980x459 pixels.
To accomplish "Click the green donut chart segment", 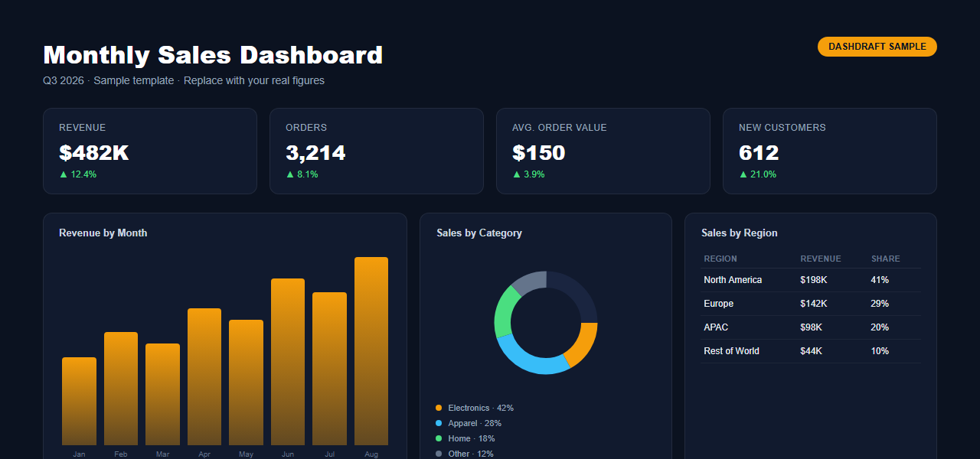I will pyautogui.click(x=504, y=312).
